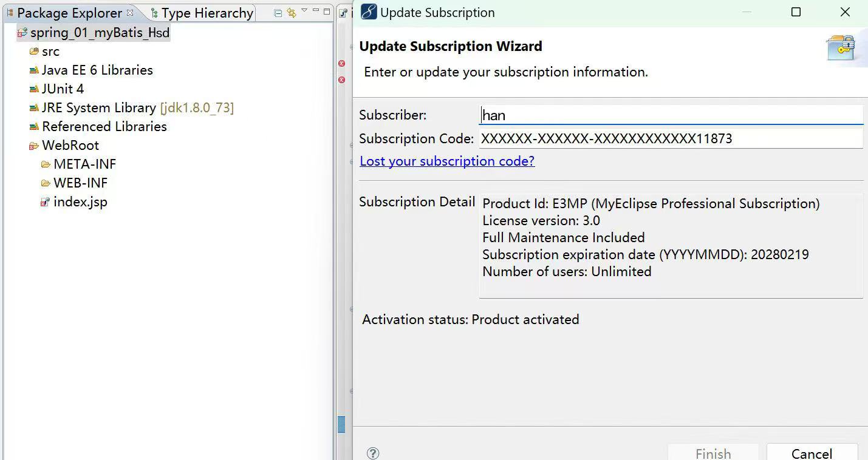Maximize the Update Subscription dialog

pyautogui.click(x=796, y=12)
